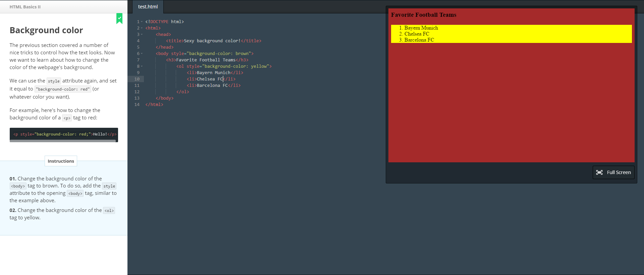Fold the html tag at line 2
This screenshot has width=644, height=275.
click(142, 28)
